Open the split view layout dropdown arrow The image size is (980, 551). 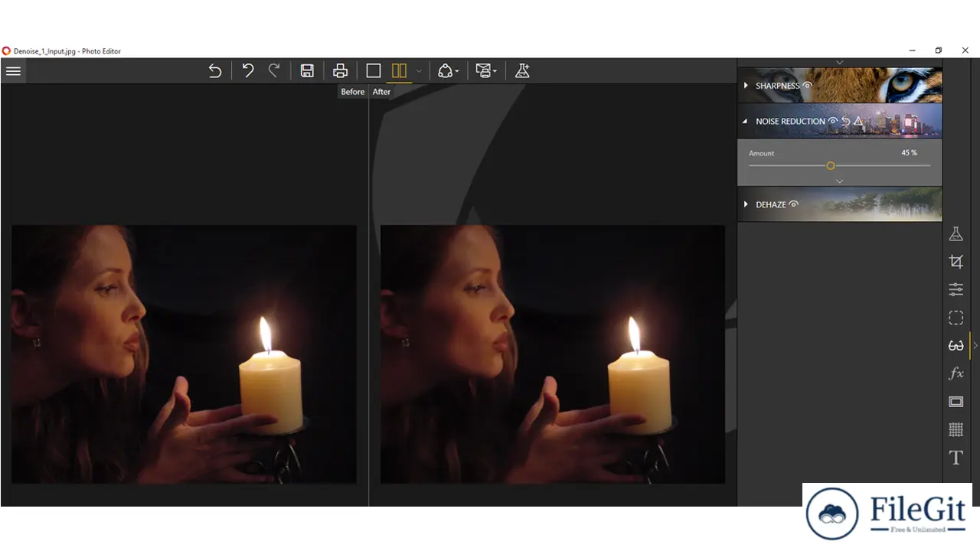point(419,72)
